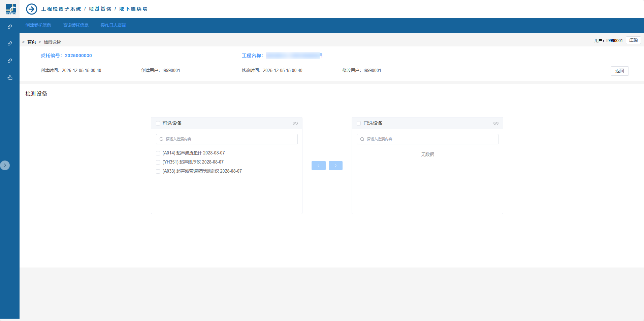Click the magnifier icon in 可选设备 search box
This screenshot has width=644, height=321.
click(x=161, y=139)
